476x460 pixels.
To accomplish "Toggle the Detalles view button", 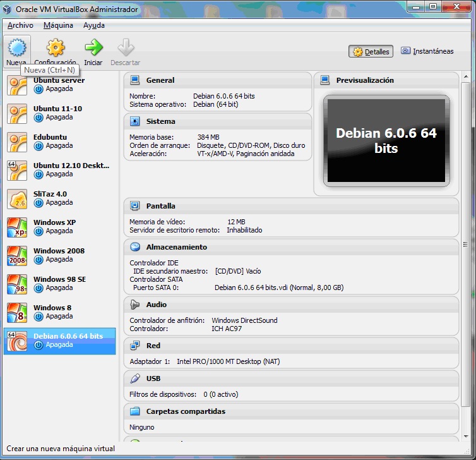I will (371, 52).
